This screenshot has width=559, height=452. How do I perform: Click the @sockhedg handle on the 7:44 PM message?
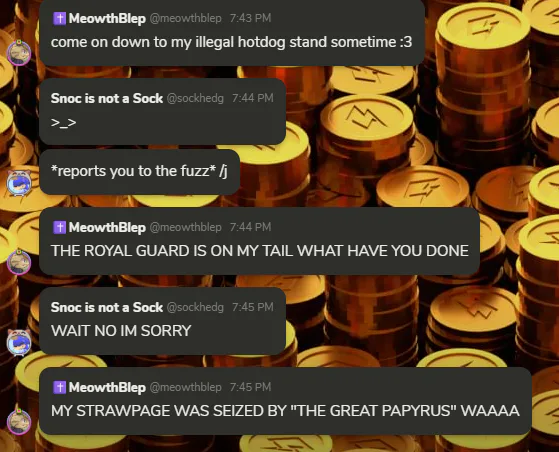coord(195,98)
